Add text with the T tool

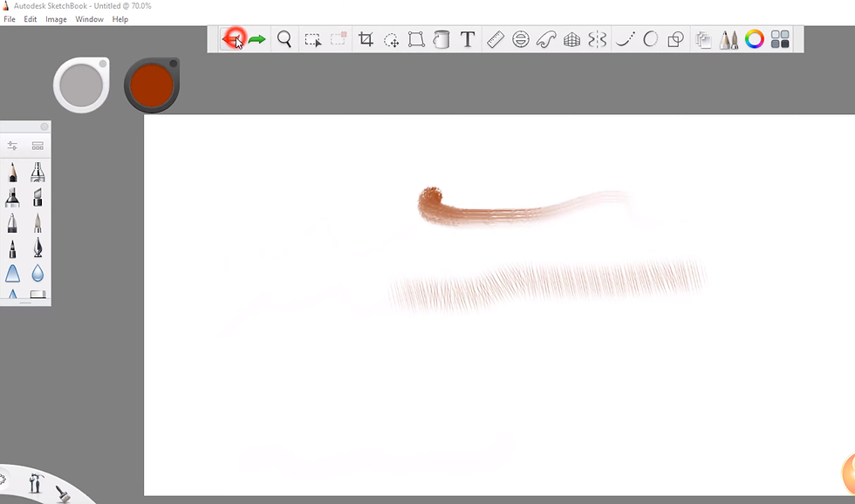tap(468, 39)
